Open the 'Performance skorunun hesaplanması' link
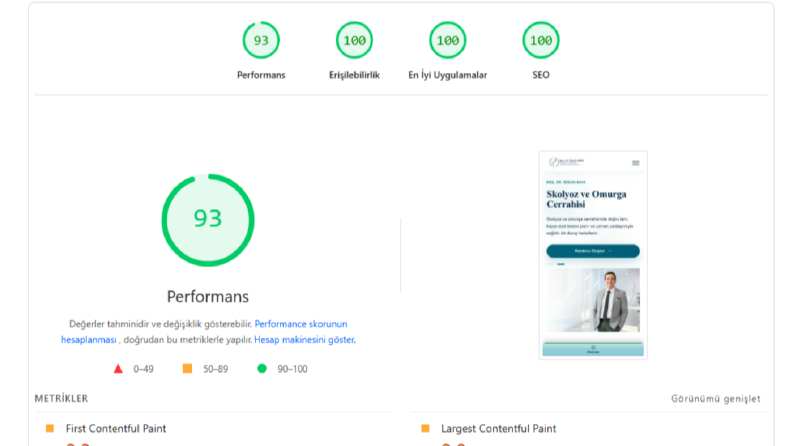Image resolution: width=793 pixels, height=446 pixels. pos(300,324)
